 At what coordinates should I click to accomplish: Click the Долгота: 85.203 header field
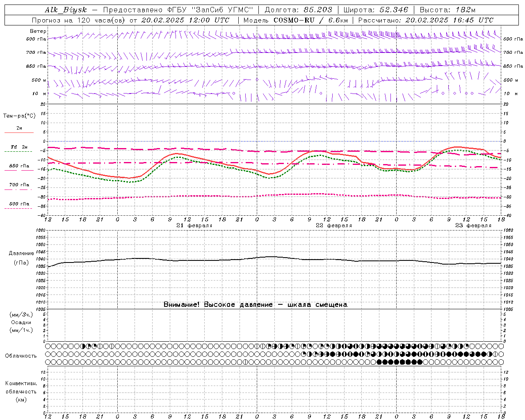[x=298, y=10]
